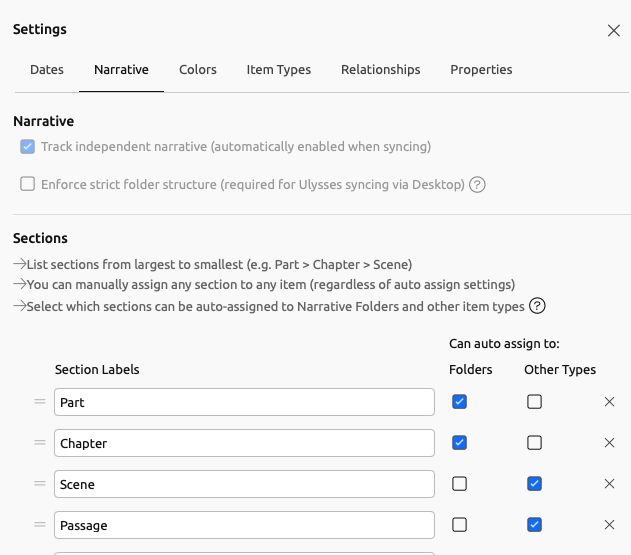This screenshot has width=631, height=555.
Task: Click drag handle beside Chapter section
Action: (x=40, y=443)
